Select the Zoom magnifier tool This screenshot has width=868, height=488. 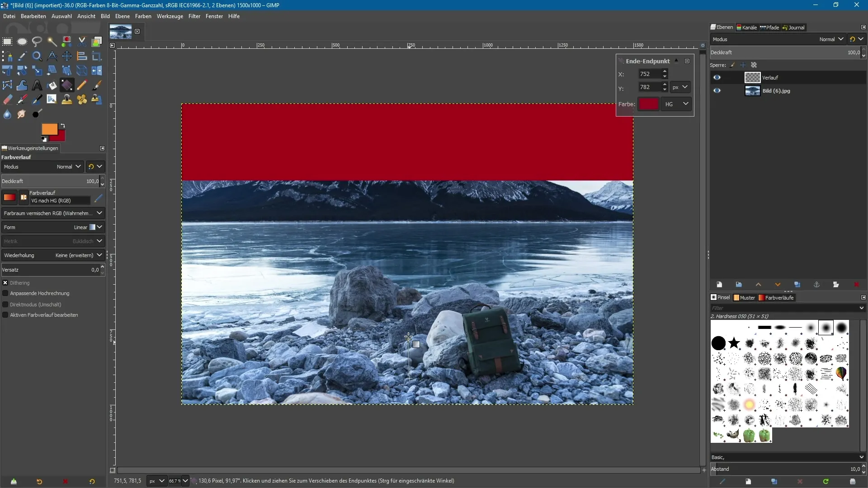click(37, 56)
